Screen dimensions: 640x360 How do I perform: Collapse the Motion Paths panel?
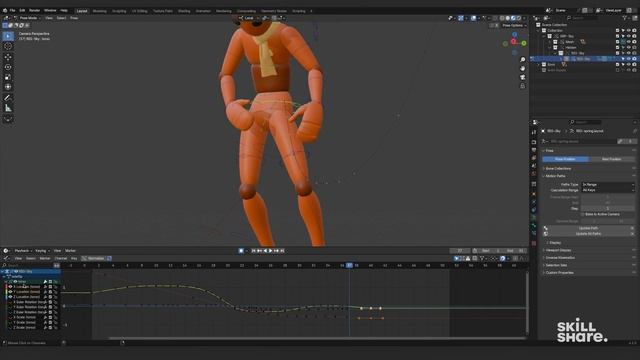point(555,176)
